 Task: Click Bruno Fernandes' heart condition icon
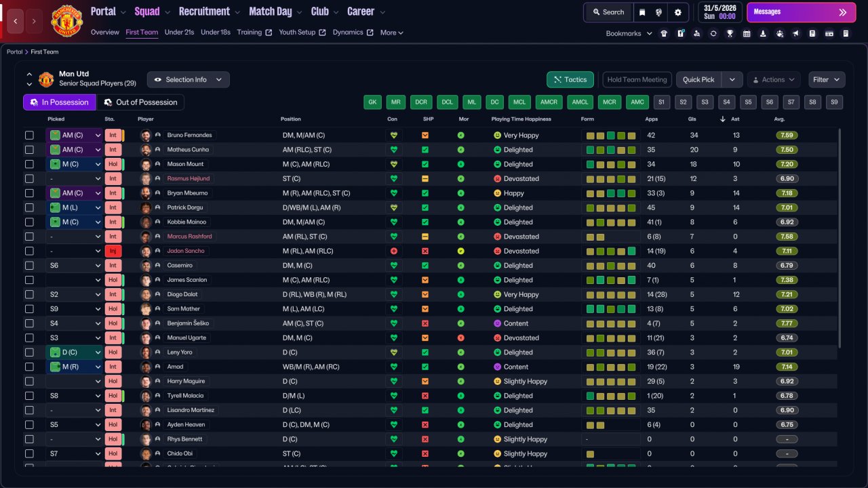point(393,136)
